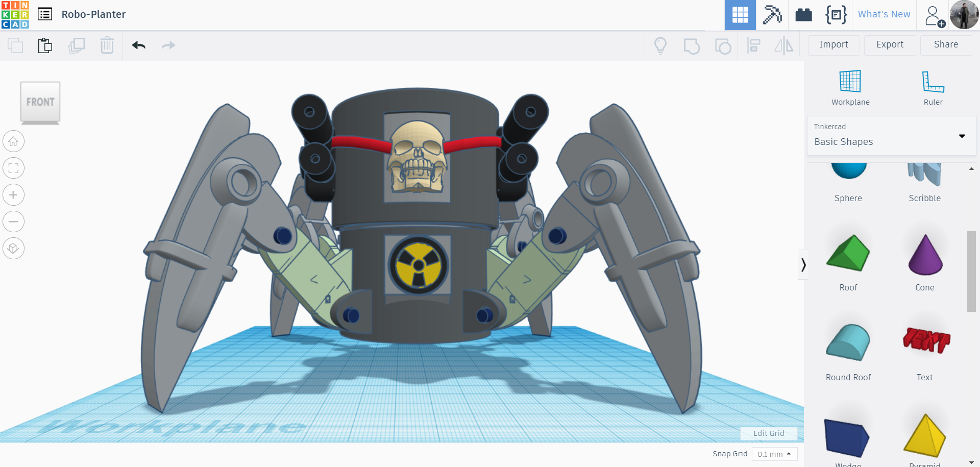Redo the undone action

coord(168,45)
